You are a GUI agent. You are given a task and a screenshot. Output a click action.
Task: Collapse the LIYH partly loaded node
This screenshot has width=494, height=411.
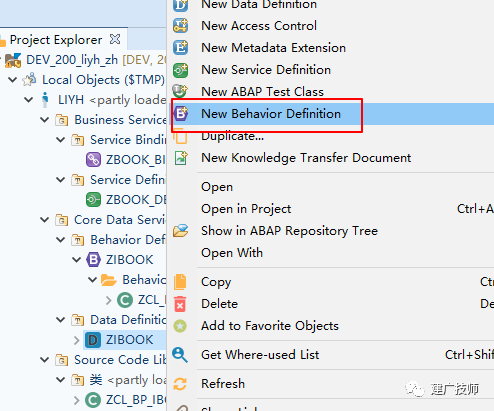[x=29, y=100]
